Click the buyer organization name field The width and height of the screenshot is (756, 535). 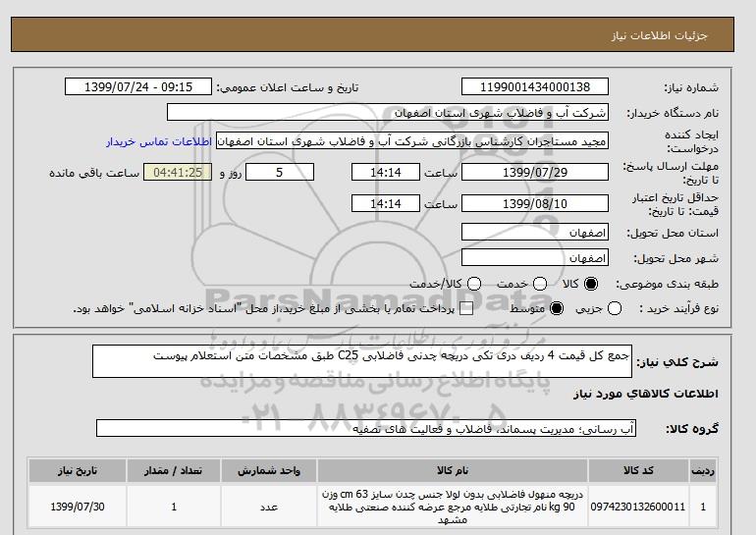click(x=388, y=112)
